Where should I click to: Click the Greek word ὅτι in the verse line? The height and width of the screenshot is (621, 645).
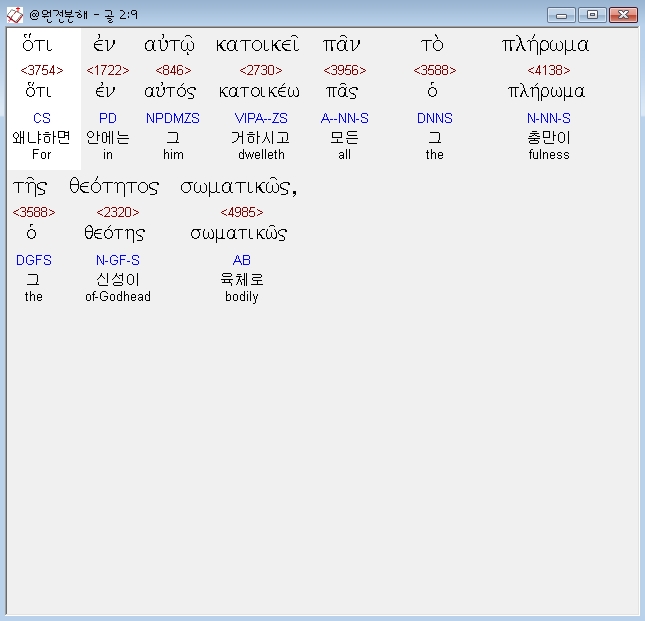[x=38, y=43]
